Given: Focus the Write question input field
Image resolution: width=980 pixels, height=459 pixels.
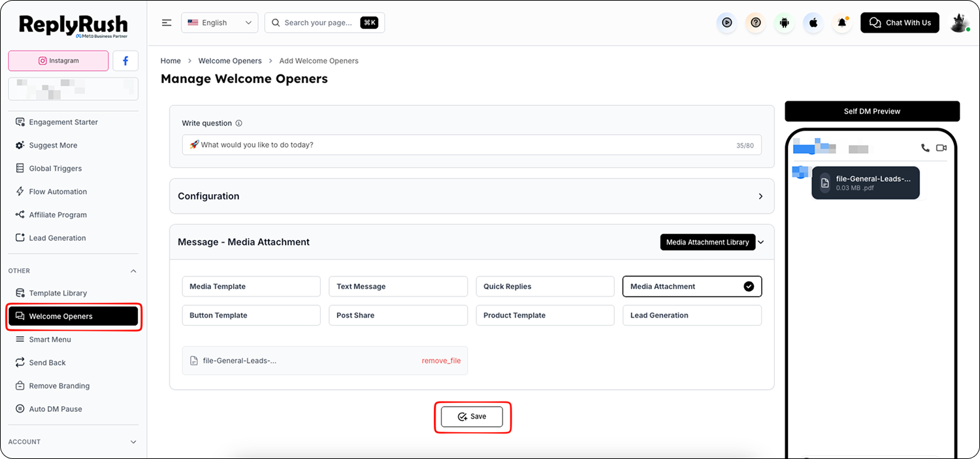Looking at the screenshot, I should [x=472, y=145].
